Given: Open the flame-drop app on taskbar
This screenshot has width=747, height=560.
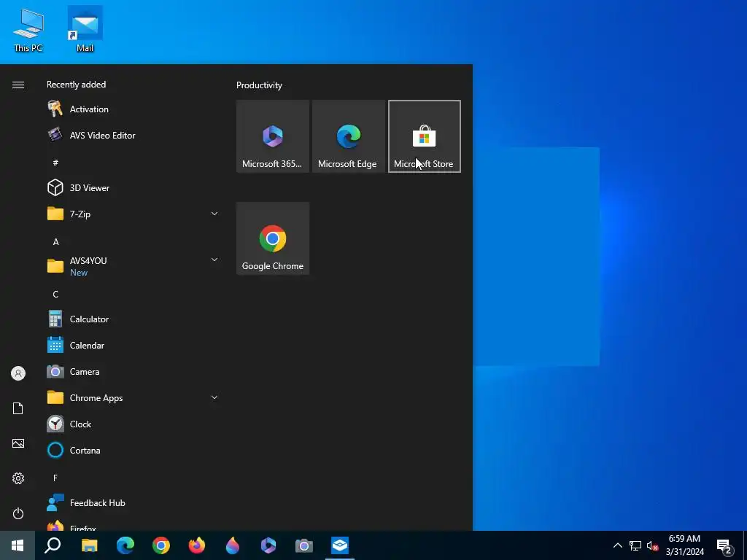Looking at the screenshot, I should 233,545.
